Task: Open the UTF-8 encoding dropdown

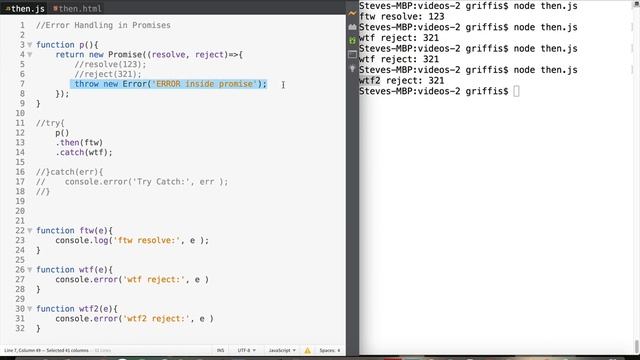Action: click(x=247, y=350)
